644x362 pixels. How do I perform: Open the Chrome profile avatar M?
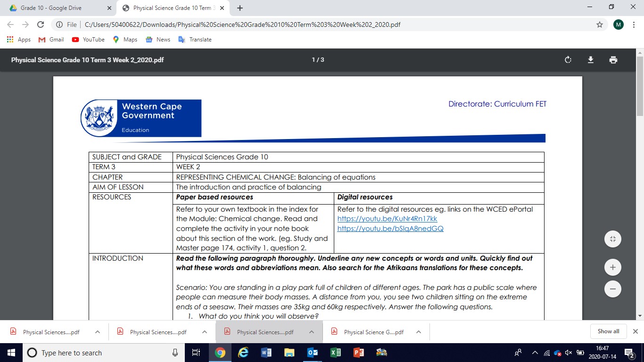(618, 25)
